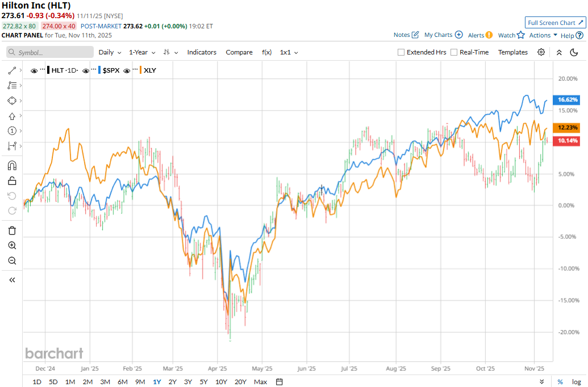Open the Fibonacci tools group
The image size is (588, 387).
pos(12,86)
